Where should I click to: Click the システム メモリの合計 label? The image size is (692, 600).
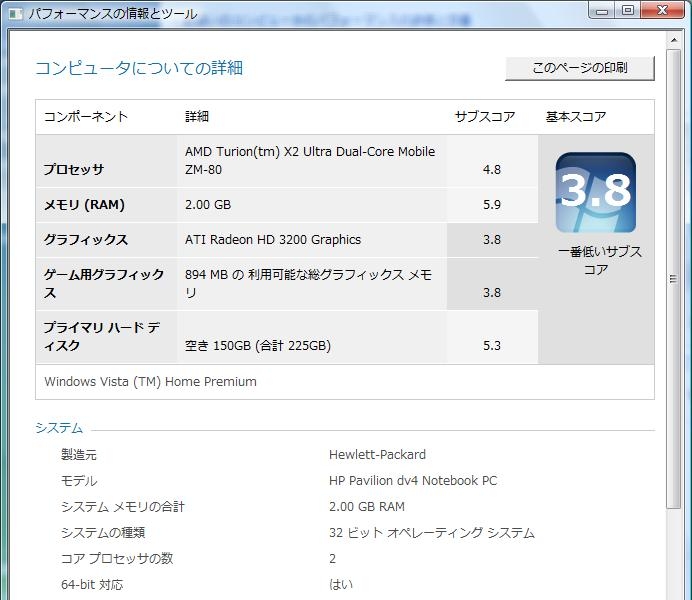123,506
